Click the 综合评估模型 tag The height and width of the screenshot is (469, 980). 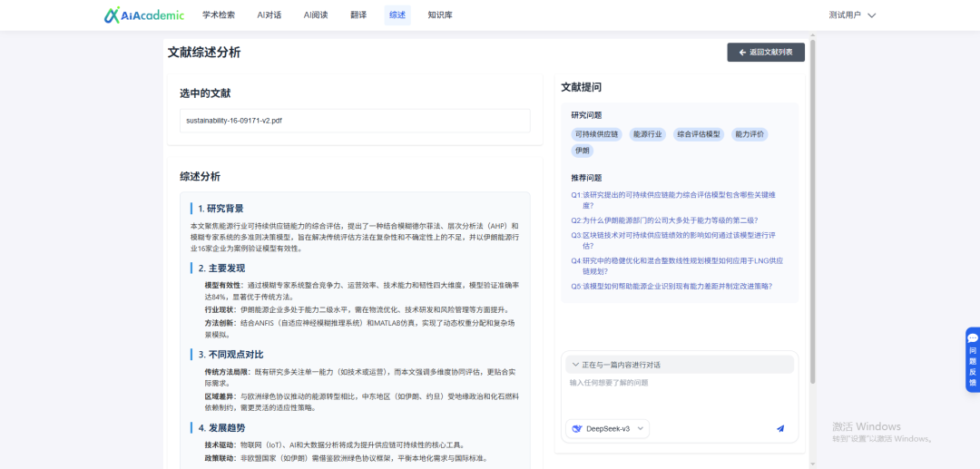pyautogui.click(x=699, y=134)
